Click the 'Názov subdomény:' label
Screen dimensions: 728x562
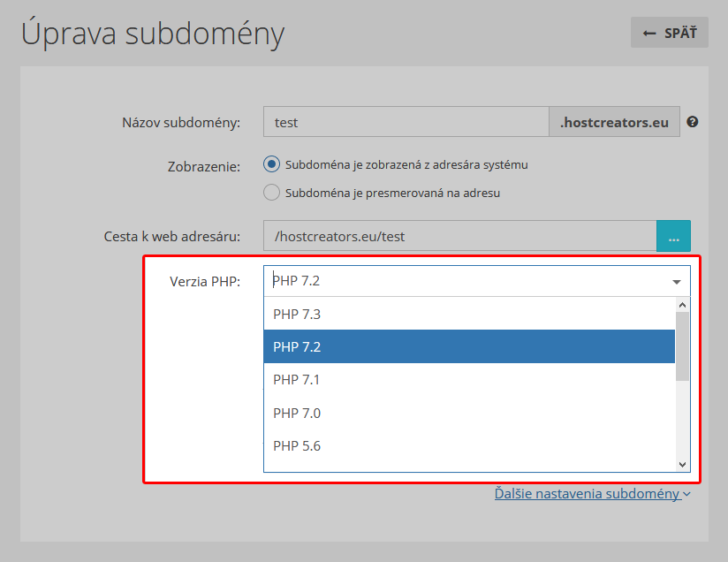[181, 122]
